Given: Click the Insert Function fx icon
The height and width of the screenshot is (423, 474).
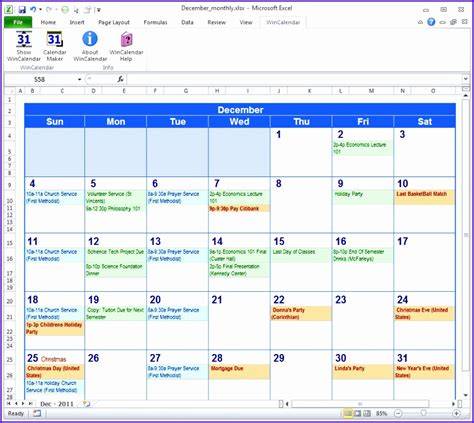Looking at the screenshot, I should pos(120,79).
